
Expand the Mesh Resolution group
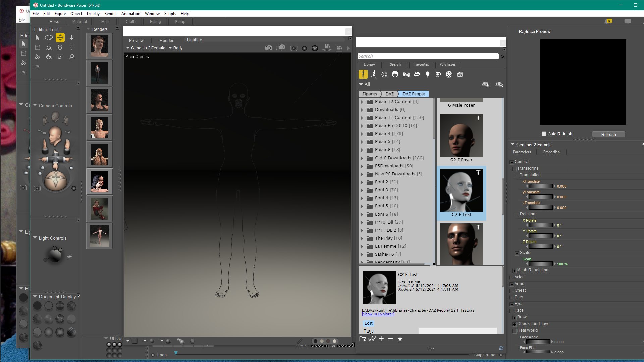tap(514, 270)
